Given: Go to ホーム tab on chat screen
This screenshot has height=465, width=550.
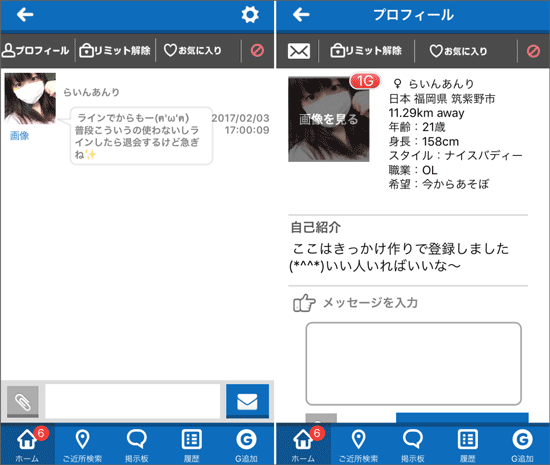Looking at the screenshot, I should 28,444.
